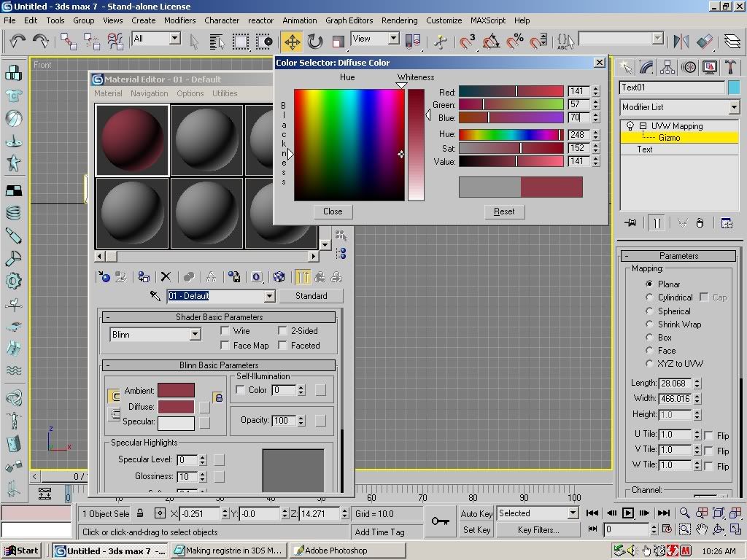This screenshot has height=560, width=747.
Task: Activate Select and Move tool
Action: pos(292,42)
